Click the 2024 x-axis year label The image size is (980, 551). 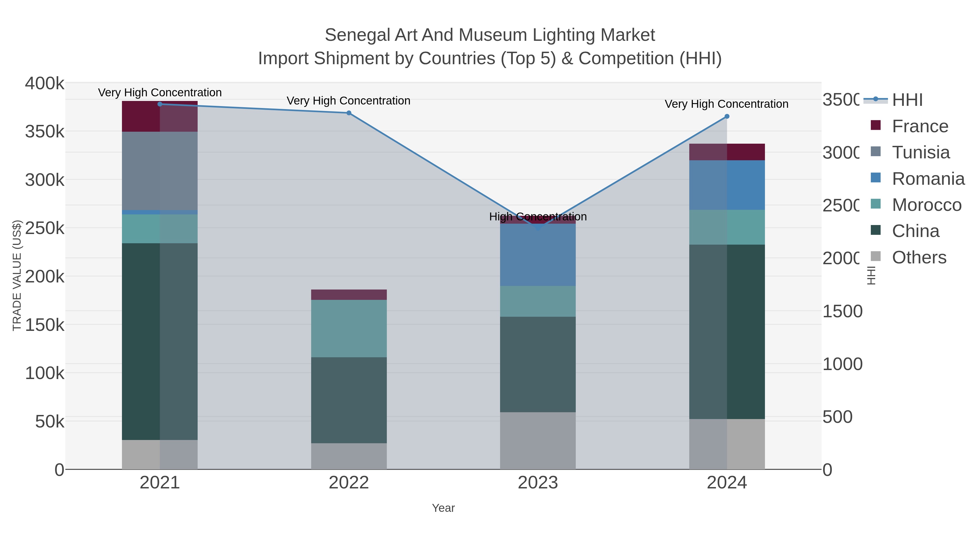coord(727,483)
